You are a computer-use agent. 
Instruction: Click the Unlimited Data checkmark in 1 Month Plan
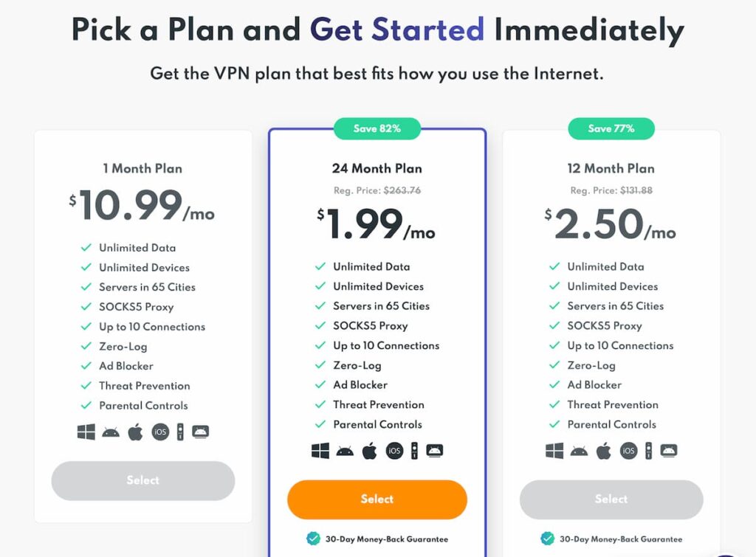pos(86,248)
